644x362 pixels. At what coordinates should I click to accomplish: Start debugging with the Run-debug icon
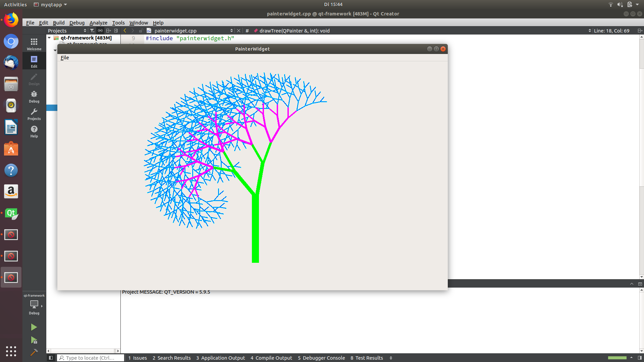coord(34,340)
